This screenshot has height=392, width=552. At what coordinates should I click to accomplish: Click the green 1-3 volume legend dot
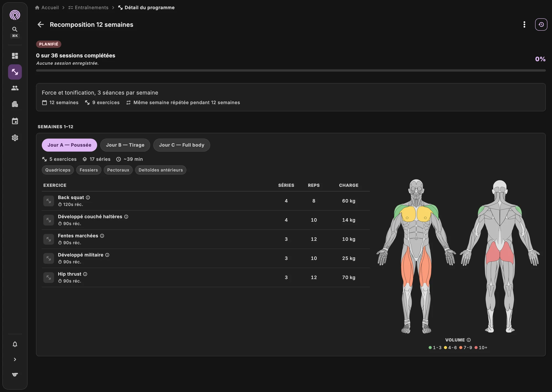pyautogui.click(x=430, y=348)
